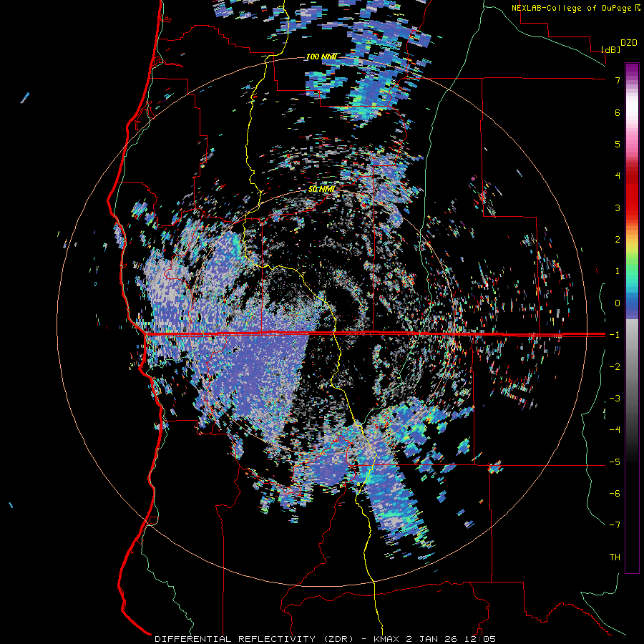Click the 2 value on the color scale
Image resolution: width=644 pixels, height=644 pixels.
(x=618, y=240)
